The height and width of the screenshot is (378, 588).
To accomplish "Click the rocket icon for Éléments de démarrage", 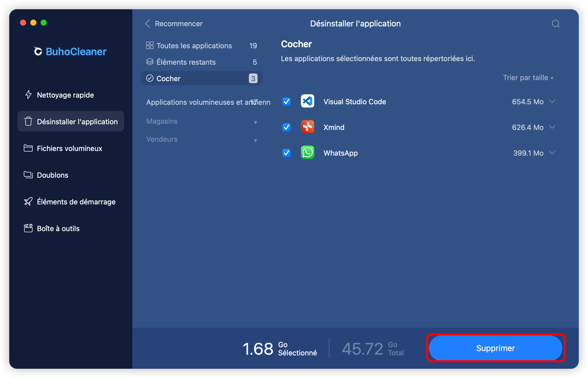I will (28, 202).
